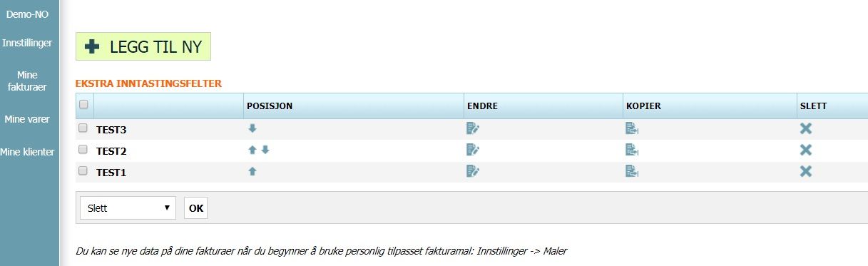Edit TEST3 using the Endre icon
The height and width of the screenshot is (266, 868).
tap(473, 128)
